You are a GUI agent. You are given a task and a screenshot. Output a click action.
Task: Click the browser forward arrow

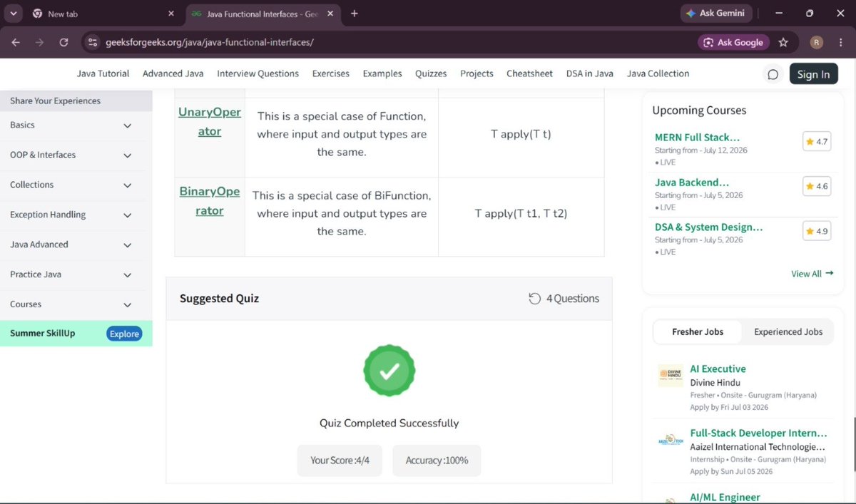(39, 42)
